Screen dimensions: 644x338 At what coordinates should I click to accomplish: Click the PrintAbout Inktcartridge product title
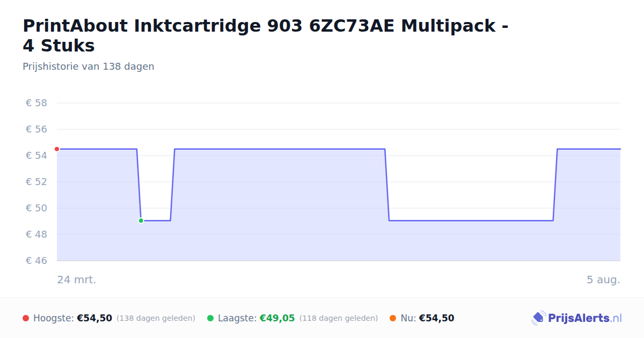[x=266, y=35]
